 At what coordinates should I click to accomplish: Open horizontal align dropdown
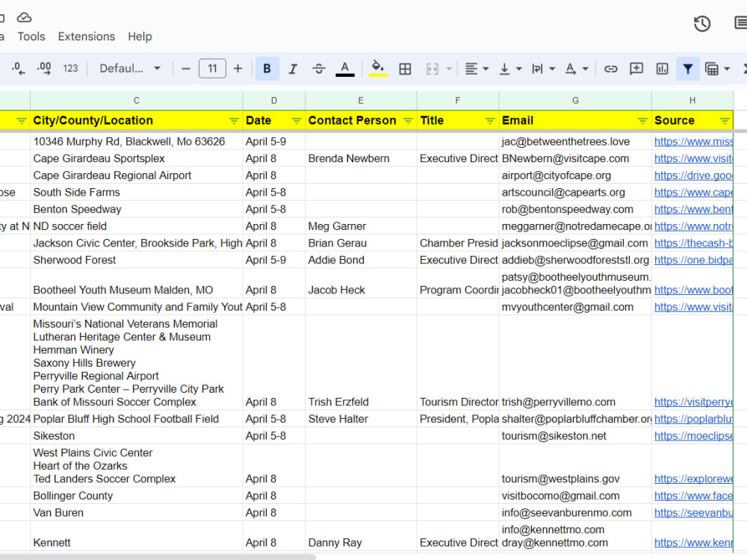[x=477, y=69]
